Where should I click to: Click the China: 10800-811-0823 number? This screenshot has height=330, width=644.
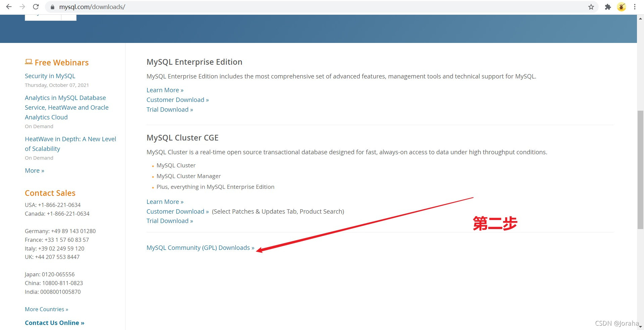click(x=54, y=283)
